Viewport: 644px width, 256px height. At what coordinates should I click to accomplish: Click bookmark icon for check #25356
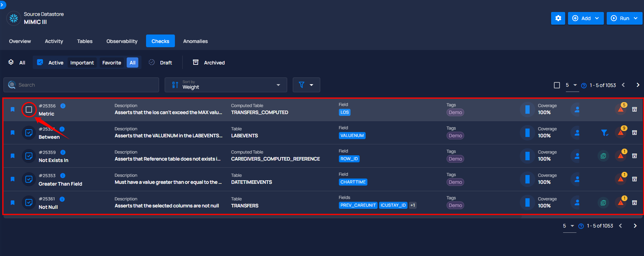click(x=13, y=110)
